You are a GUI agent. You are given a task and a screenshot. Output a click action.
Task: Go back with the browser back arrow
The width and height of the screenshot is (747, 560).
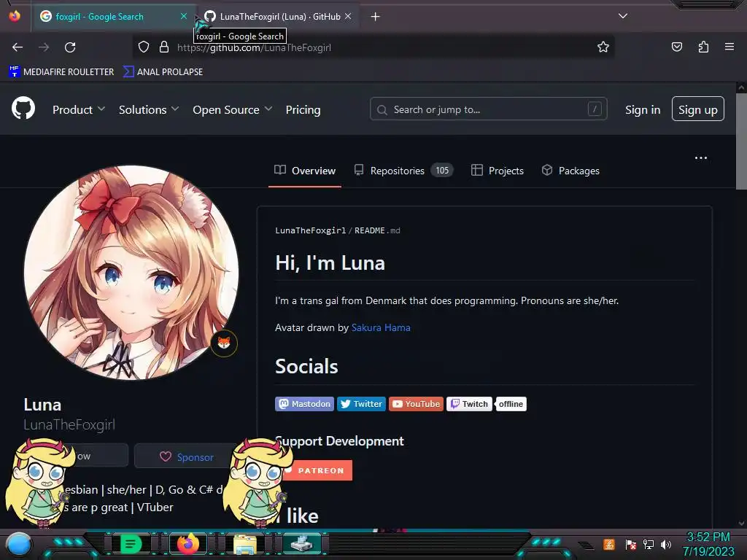18,47
